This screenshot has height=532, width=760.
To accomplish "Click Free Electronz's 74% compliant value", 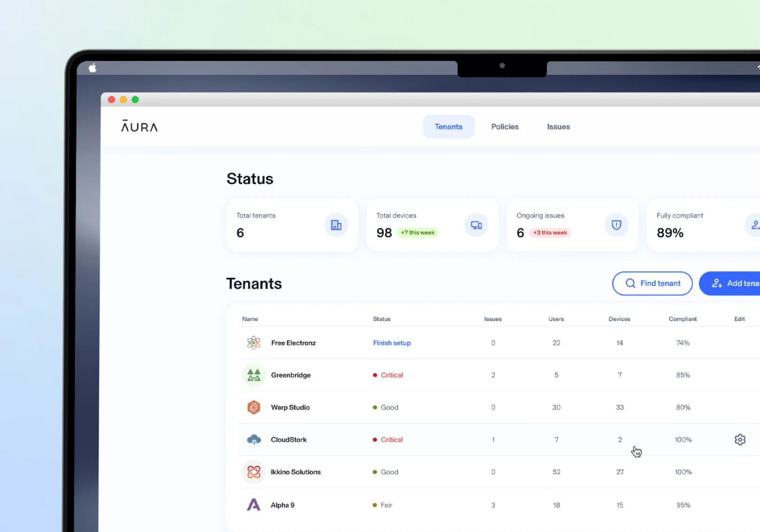I will coord(683,343).
